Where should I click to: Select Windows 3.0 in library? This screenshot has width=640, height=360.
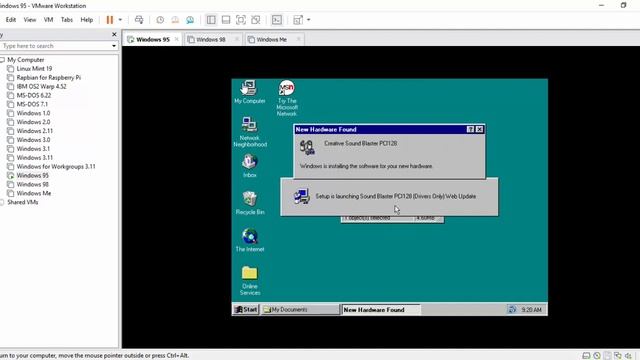(x=33, y=140)
